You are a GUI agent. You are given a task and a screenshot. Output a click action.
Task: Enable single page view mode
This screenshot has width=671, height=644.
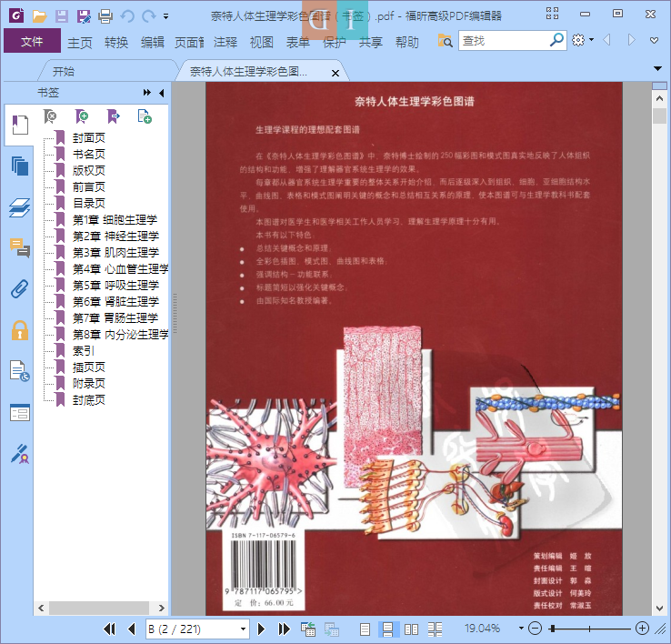click(365, 629)
